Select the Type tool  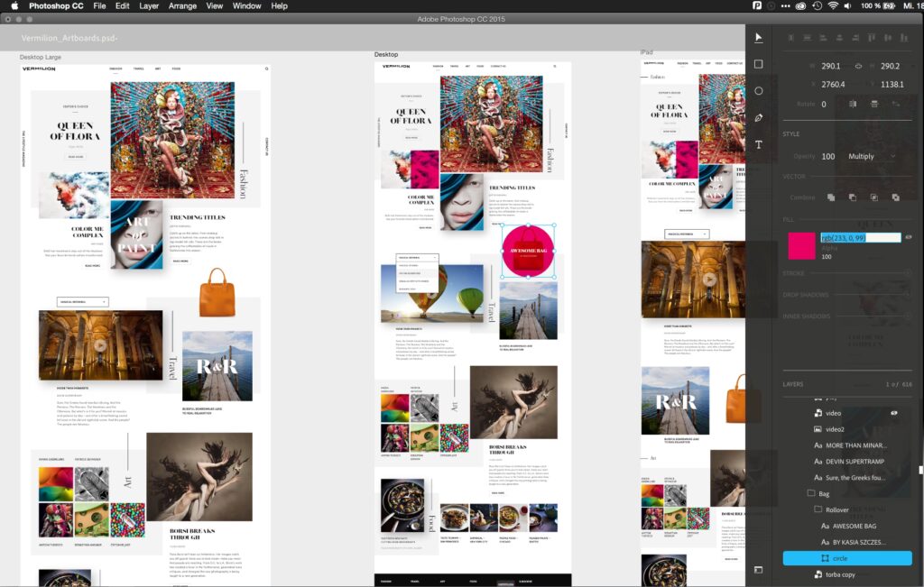[x=758, y=145]
